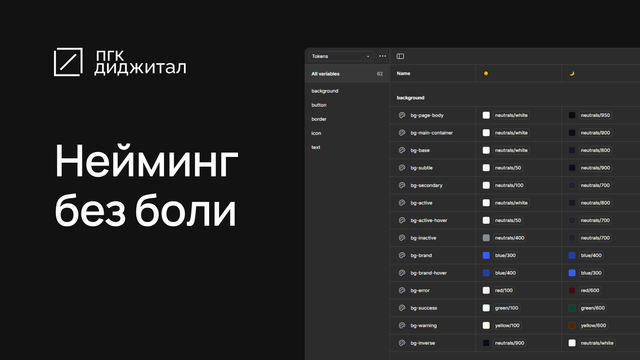
Task: Click dark-mode blue/300 swatch for bg-brand-hover
Action: (x=572, y=273)
